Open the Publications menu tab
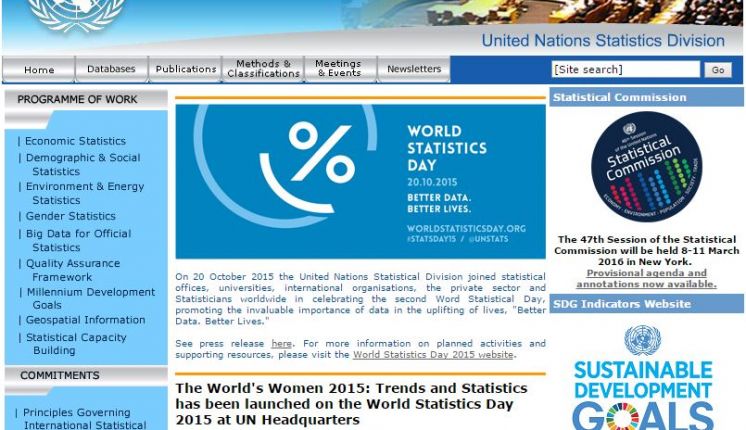This screenshot has width=746, height=430. 186,69
